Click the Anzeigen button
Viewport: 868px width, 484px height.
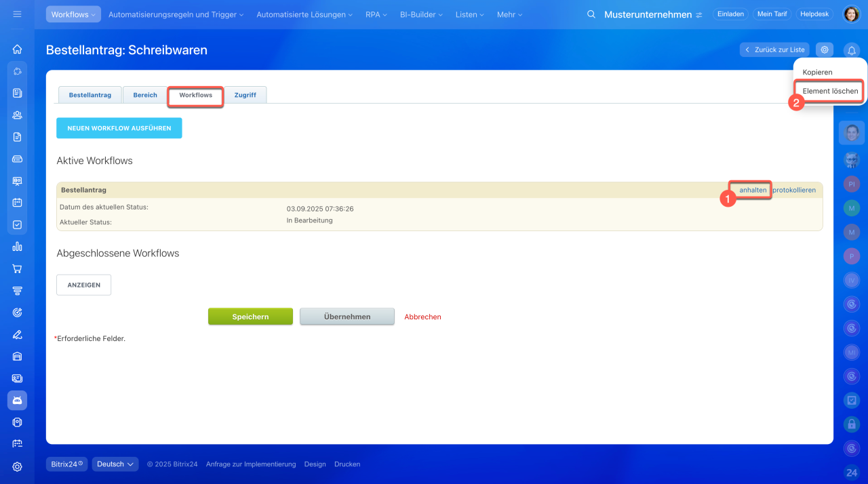click(83, 285)
